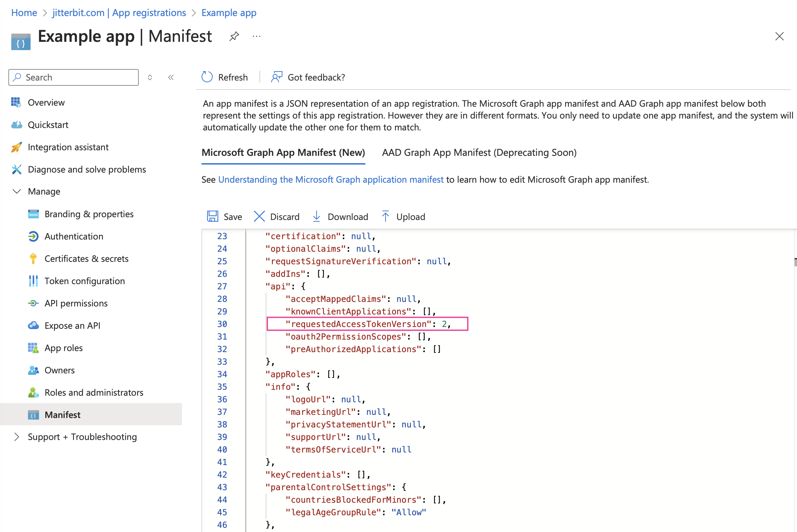
Task: Go to Home breadcrumb
Action: [x=24, y=13]
